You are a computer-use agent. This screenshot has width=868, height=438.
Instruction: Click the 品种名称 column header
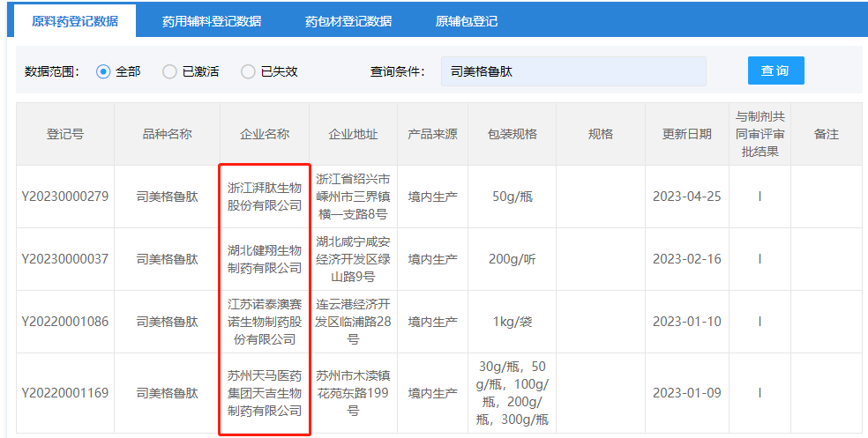(168, 134)
